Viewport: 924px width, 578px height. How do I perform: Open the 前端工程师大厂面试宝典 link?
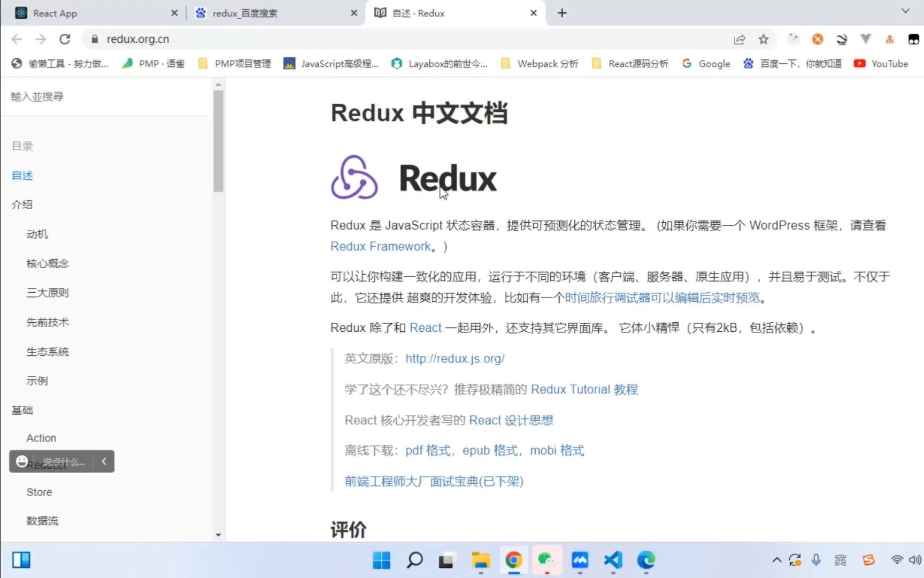point(434,481)
